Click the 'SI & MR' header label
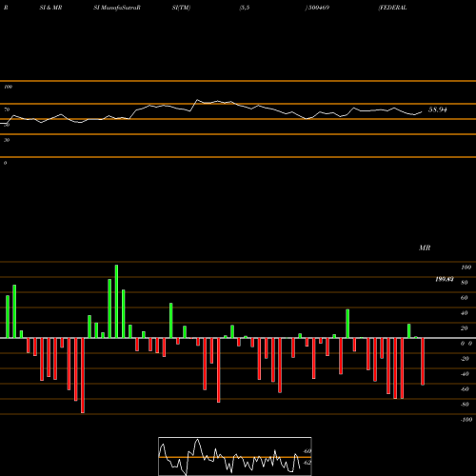The width and height of the screenshot is (476, 476). 50,8
